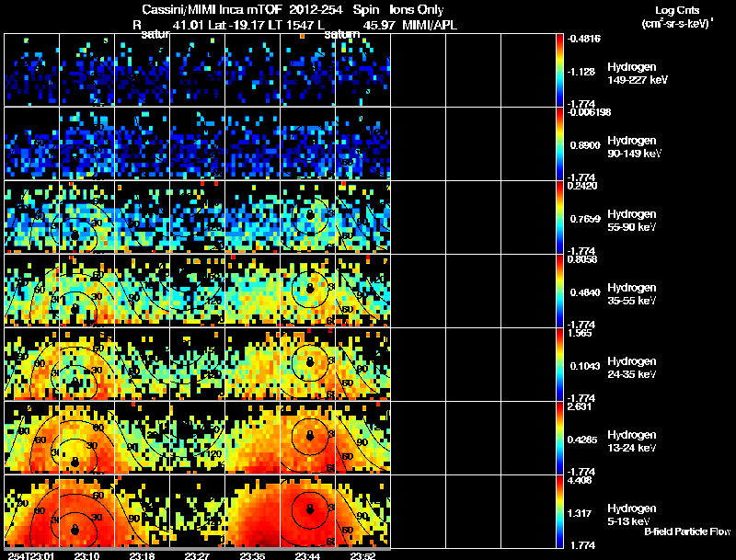
Task: Click Saturn marker in 13-24 keV panel at 23:44
Action: [x=310, y=436]
